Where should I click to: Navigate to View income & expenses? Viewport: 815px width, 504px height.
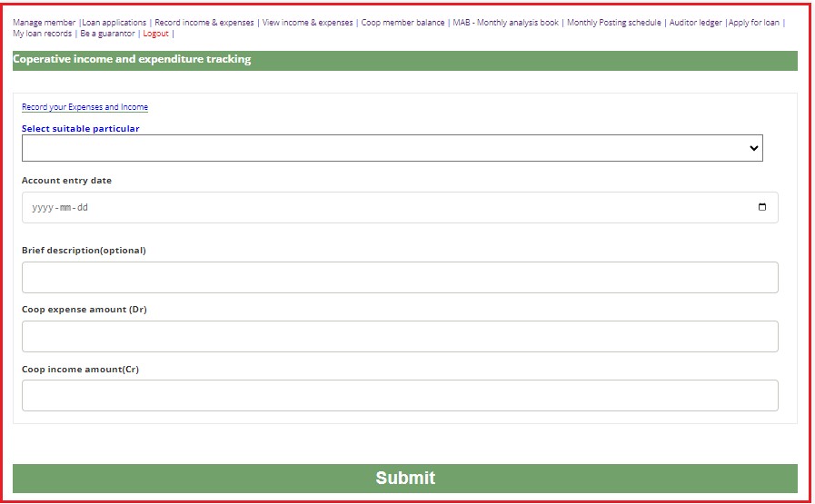tap(307, 23)
